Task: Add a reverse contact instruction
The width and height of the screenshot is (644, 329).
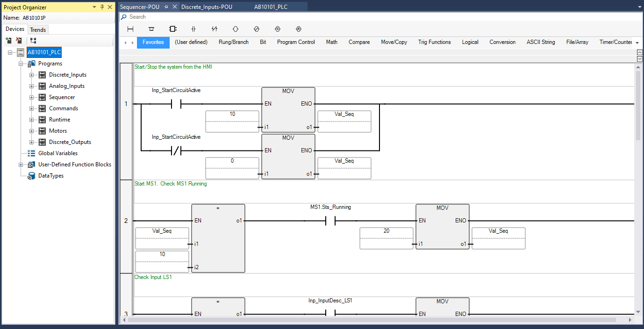Action: pyautogui.click(x=215, y=29)
